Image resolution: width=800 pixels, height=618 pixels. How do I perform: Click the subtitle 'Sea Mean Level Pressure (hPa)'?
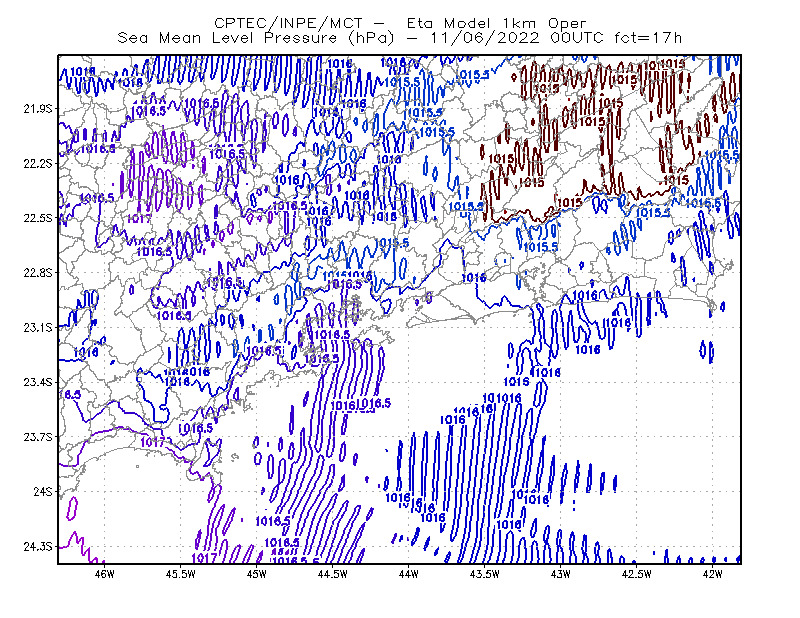click(256, 38)
